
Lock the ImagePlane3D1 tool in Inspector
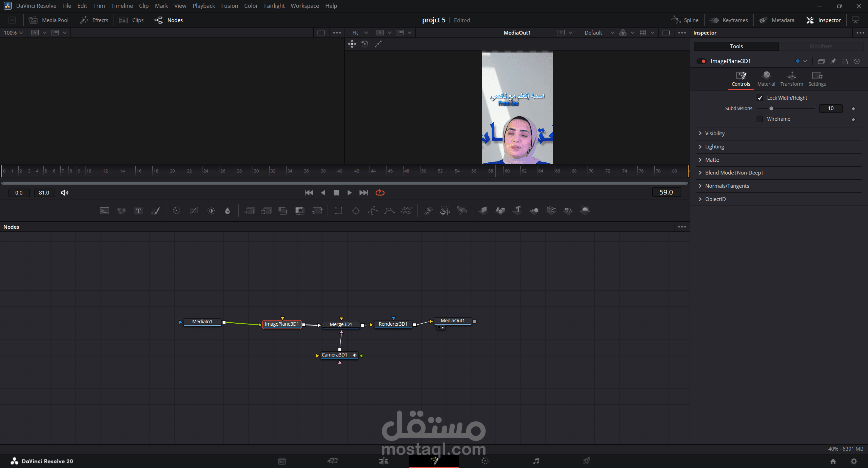[845, 61]
